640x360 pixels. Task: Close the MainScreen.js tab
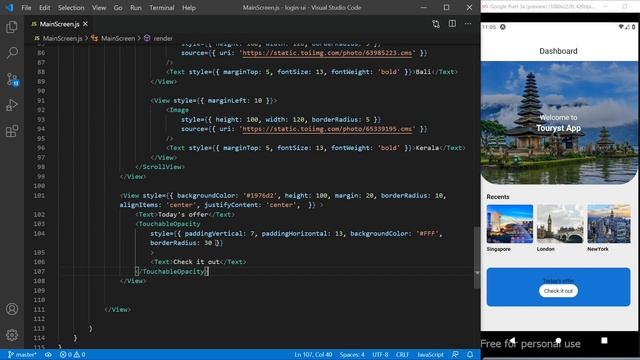coord(85,24)
